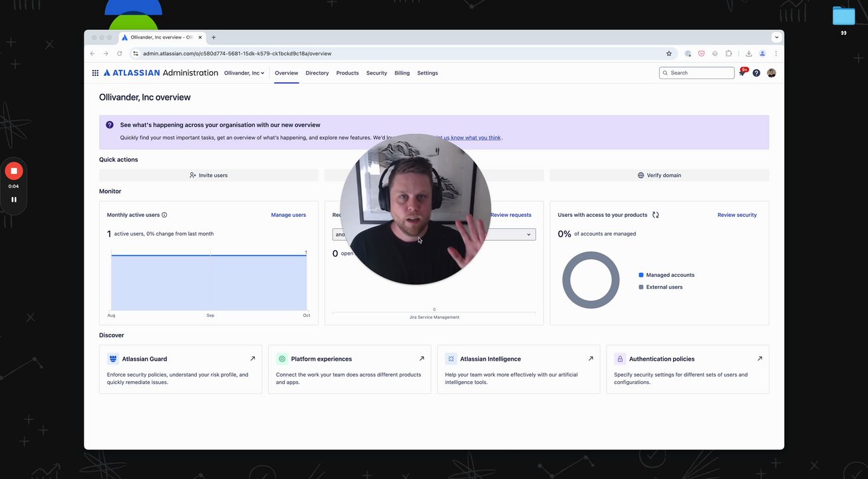Screen dimensions: 868x479
Task: Open the Manage users link
Action: (289, 215)
